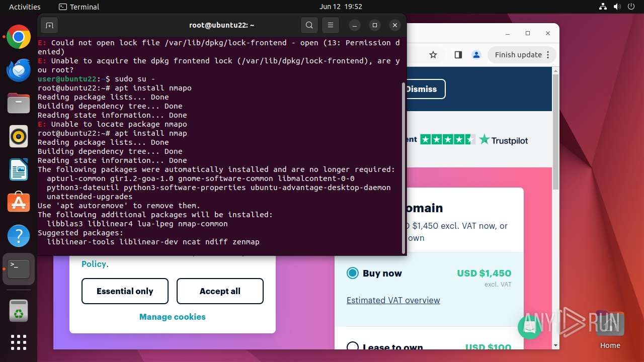Click the 'apt install nmapo' command line

tap(115, 88)
